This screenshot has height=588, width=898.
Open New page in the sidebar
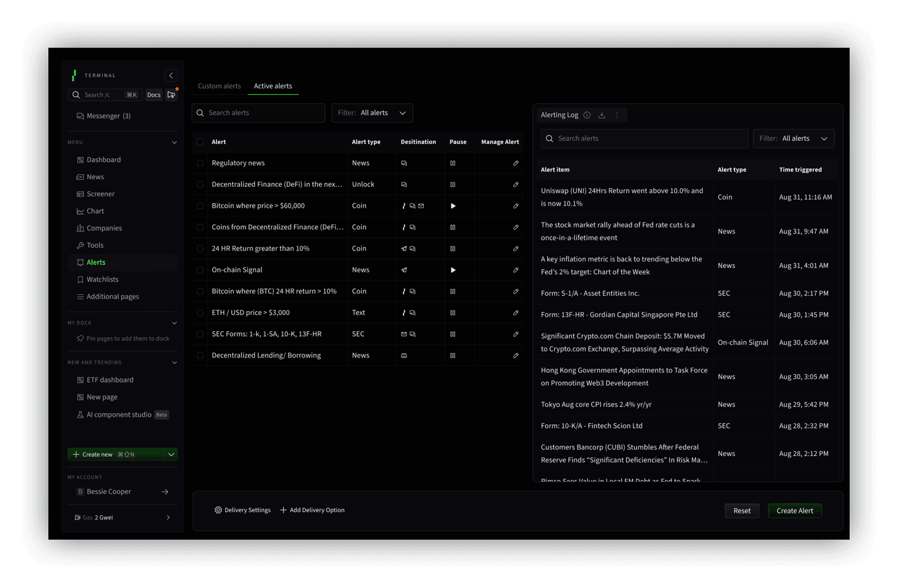(97, 397)
